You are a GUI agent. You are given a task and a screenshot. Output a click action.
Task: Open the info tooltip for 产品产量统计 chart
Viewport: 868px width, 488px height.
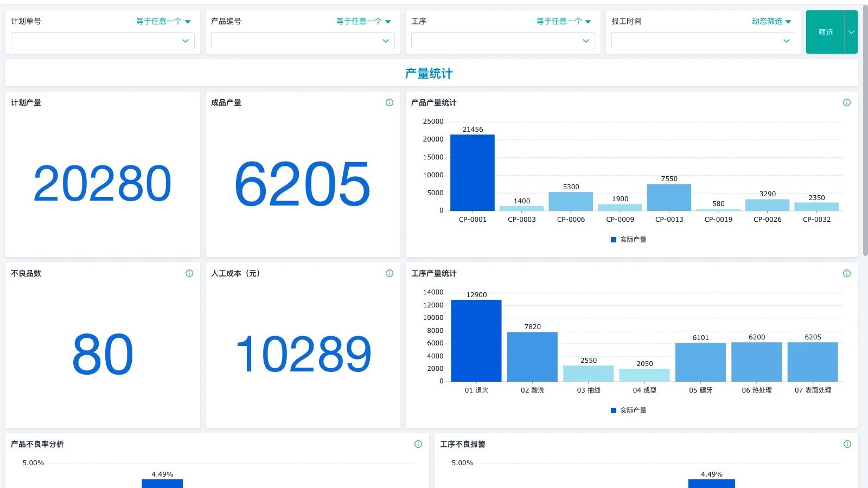coord(846,102)
